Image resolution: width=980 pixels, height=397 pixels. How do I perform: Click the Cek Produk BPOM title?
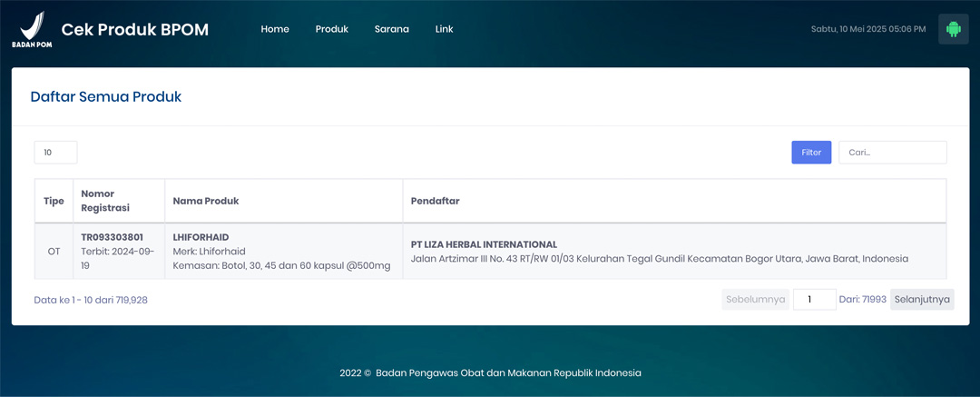[135, 29]
